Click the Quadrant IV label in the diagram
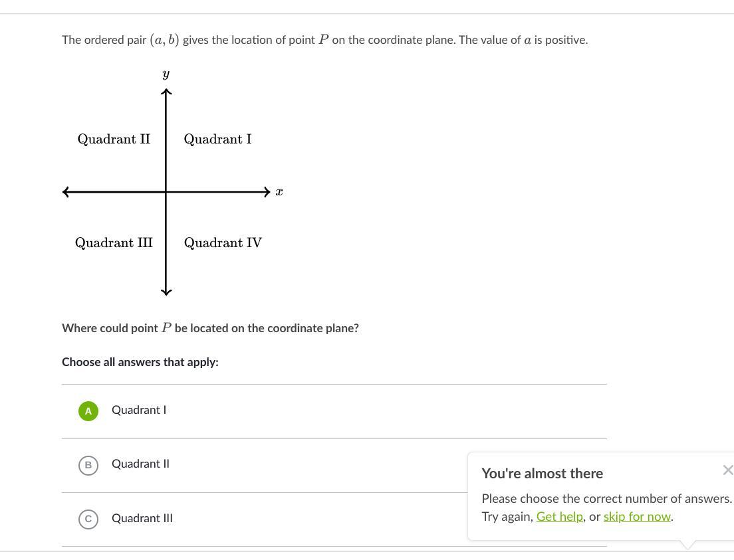 point(223,243)
